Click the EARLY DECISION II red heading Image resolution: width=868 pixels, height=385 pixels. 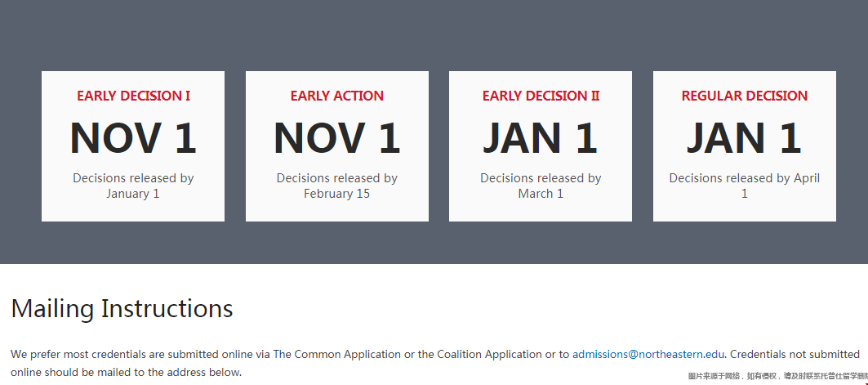click(541, 96)
